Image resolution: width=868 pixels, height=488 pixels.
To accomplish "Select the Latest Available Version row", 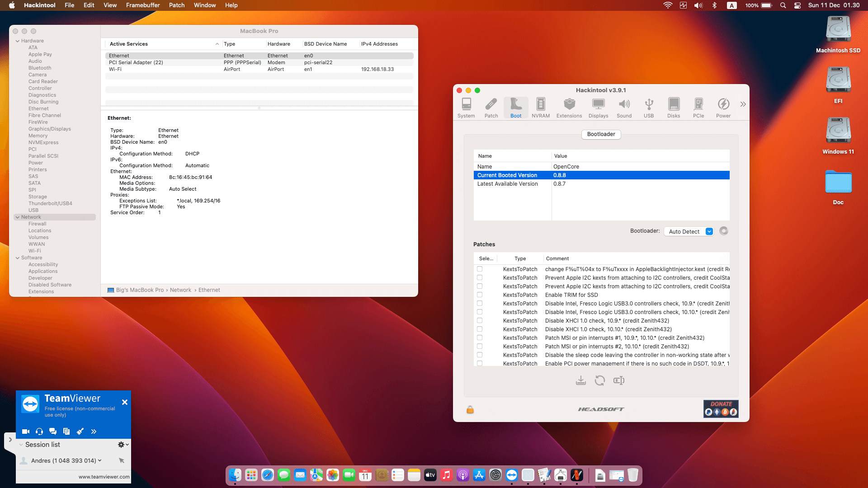I will (601, 184).
